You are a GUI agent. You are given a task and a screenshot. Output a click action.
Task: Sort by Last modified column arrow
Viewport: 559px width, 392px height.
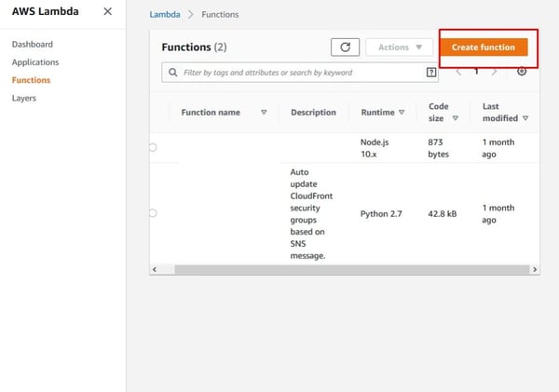click(525, 118)
